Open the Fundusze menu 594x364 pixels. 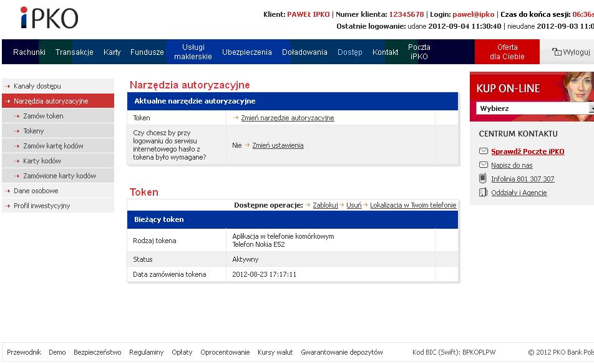147,52
